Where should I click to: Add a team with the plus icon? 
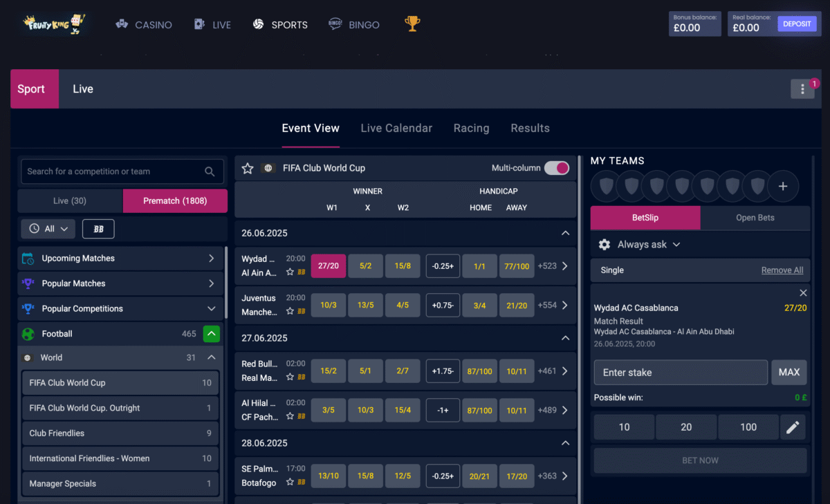point(783,186)
